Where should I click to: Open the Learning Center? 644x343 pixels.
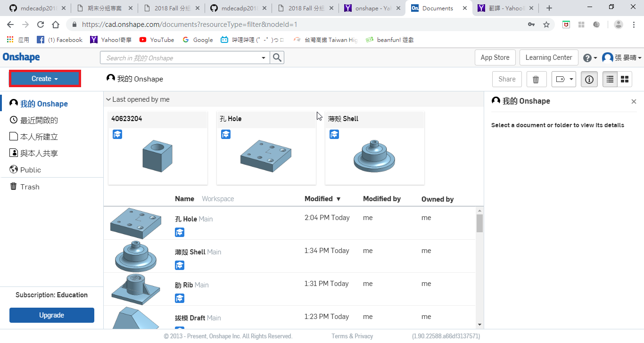(x=549, y=57)
